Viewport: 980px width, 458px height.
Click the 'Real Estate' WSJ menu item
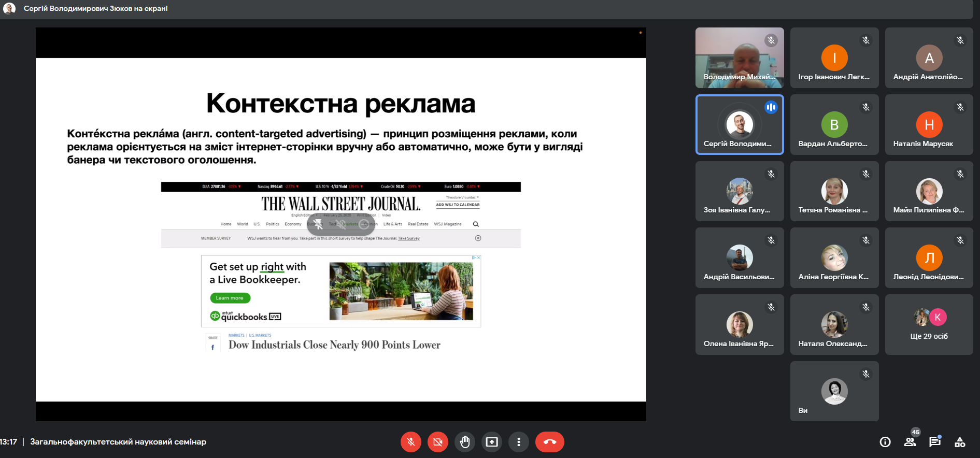(418, 224)
